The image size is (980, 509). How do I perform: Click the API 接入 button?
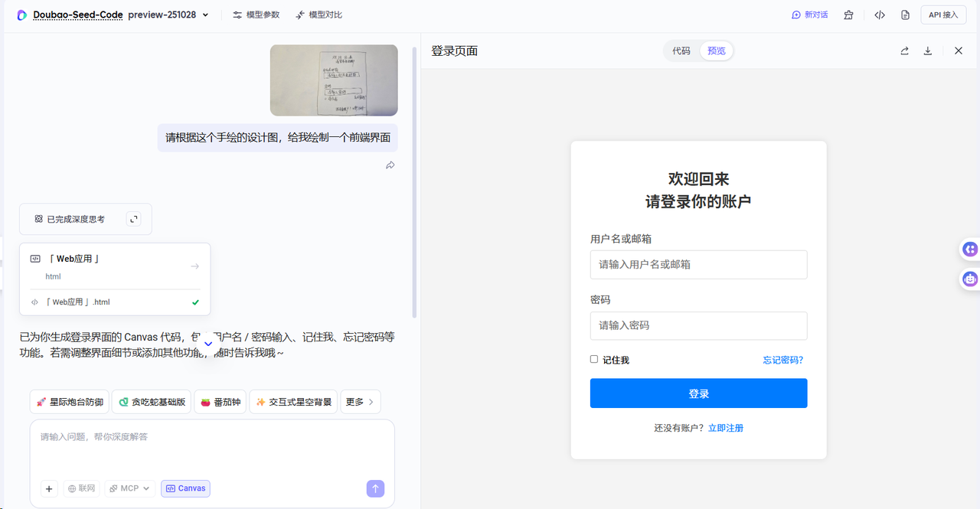pos(943,15)
